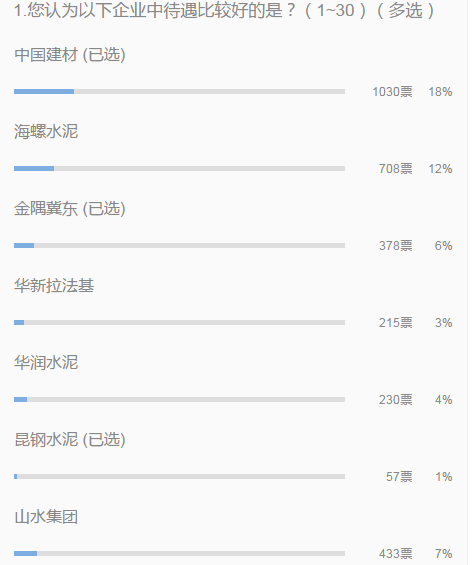Click the 华新拉法基 vote progress bar

(179, 322)
